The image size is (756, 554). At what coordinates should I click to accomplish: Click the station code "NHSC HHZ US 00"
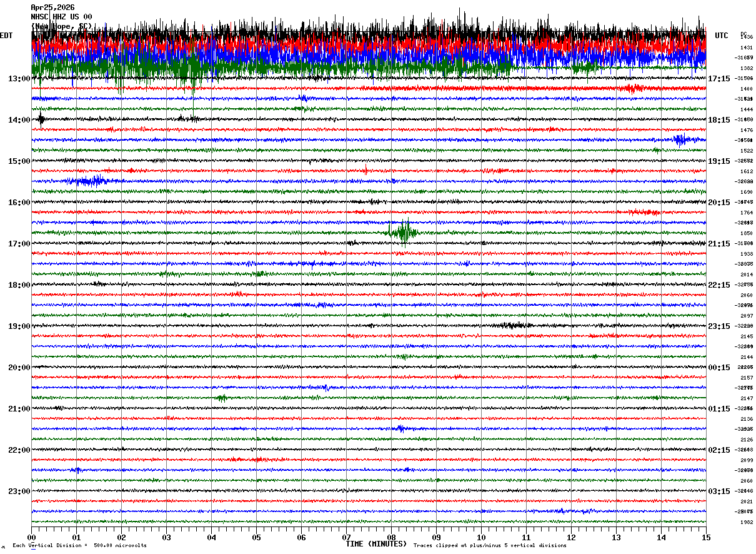click(x=61, y=17)
